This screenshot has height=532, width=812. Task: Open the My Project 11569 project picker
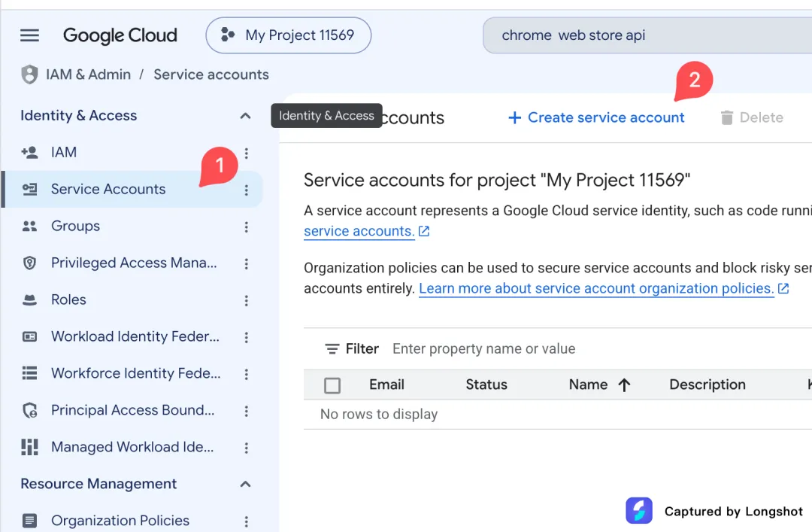[x=289, y=35]
